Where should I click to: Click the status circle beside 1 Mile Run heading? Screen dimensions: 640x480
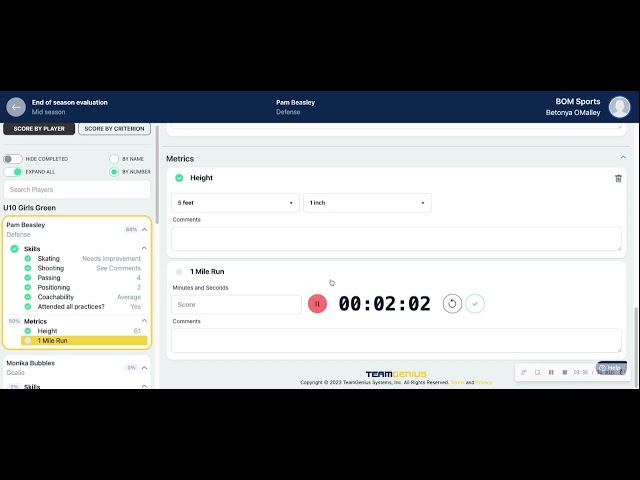point(179,271)
